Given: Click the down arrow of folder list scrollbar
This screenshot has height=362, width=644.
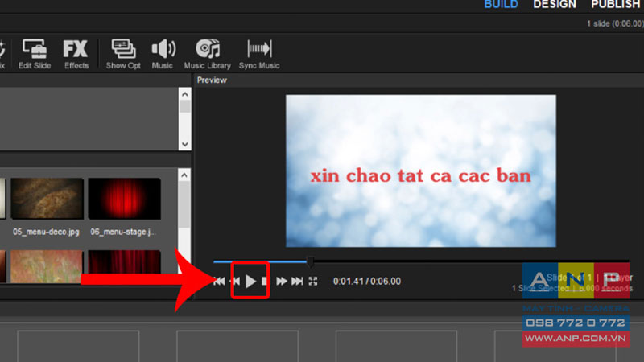Looking at the screenshot, I should coord(185,144).
